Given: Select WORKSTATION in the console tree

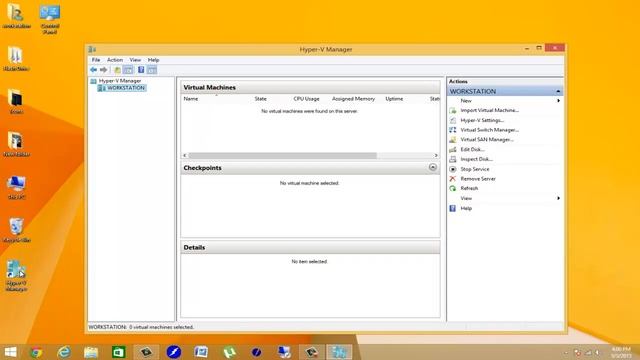Looking at the screenshot, I should pos(126,88).
